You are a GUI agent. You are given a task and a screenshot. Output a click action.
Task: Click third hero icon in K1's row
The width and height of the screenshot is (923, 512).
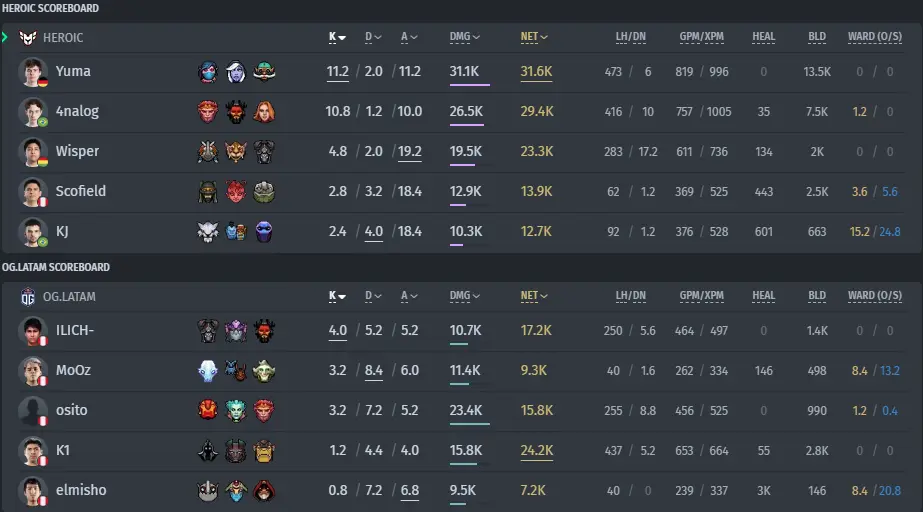point(264,450)
